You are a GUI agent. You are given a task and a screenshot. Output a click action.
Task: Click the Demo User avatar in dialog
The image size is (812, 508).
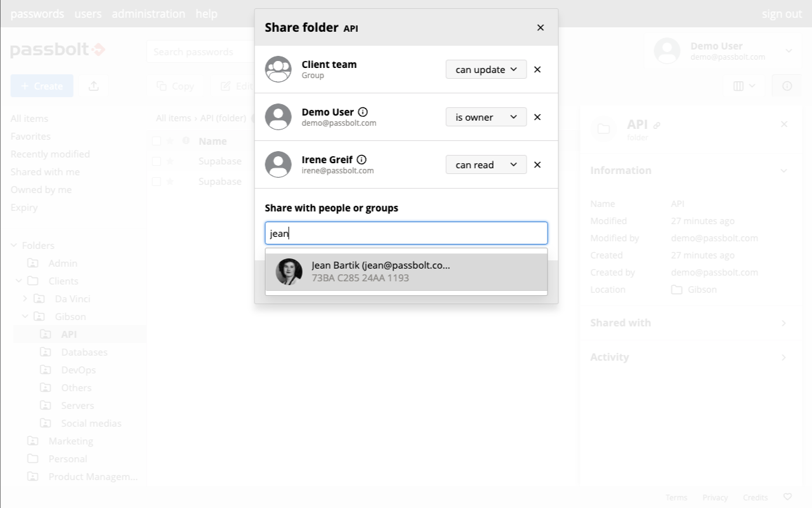pyautogui.click(x=278, y=117)
